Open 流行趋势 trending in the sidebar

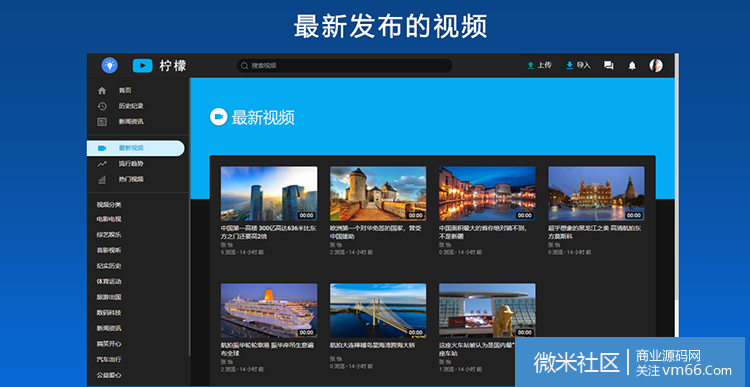(x=136, y=164)
